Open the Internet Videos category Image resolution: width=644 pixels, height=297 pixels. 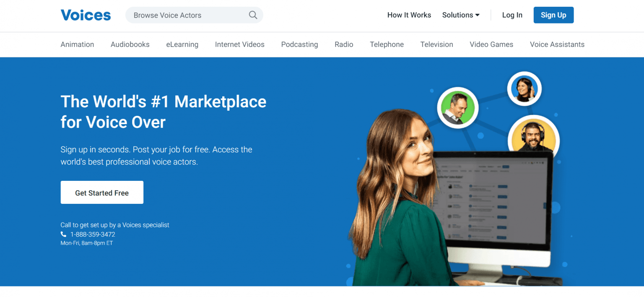click(240, 44)
